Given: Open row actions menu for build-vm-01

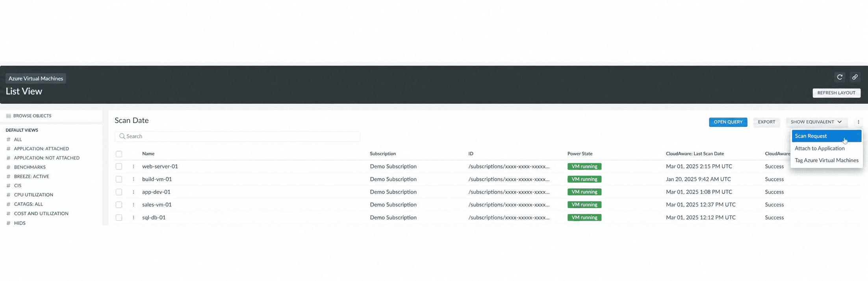Looking at the screenshot, I should coord(134,179).
